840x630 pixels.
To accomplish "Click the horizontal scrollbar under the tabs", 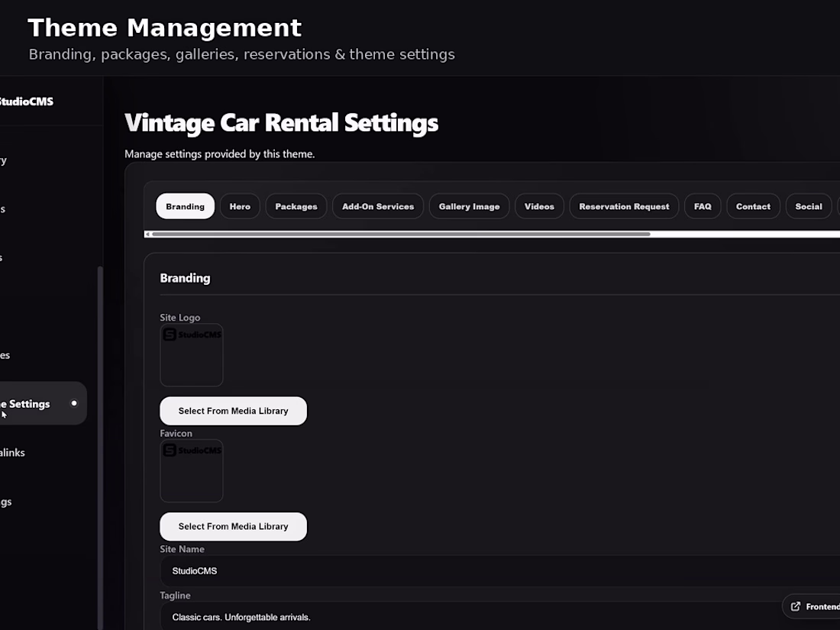I will (401, 234).
